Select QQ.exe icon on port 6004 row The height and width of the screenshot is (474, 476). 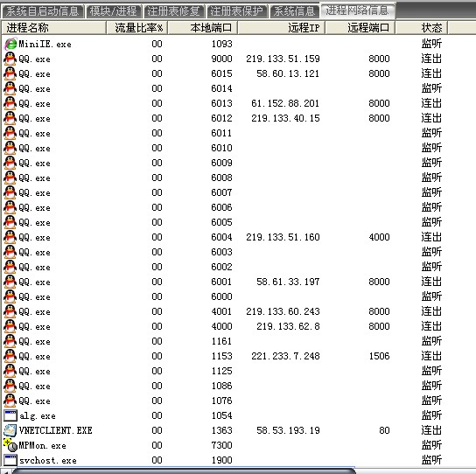(10, 237)
